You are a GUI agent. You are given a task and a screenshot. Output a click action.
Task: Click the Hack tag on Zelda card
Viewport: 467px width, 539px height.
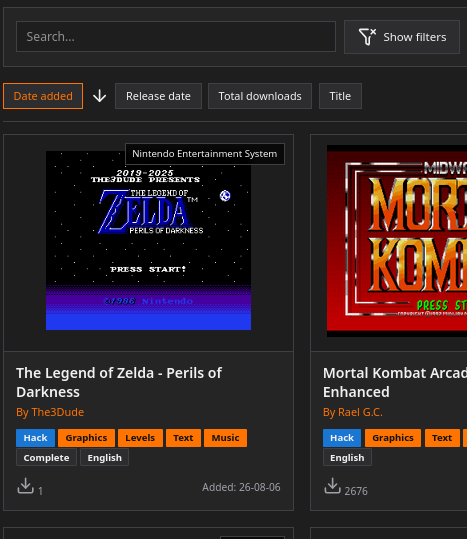coord(35,438)
